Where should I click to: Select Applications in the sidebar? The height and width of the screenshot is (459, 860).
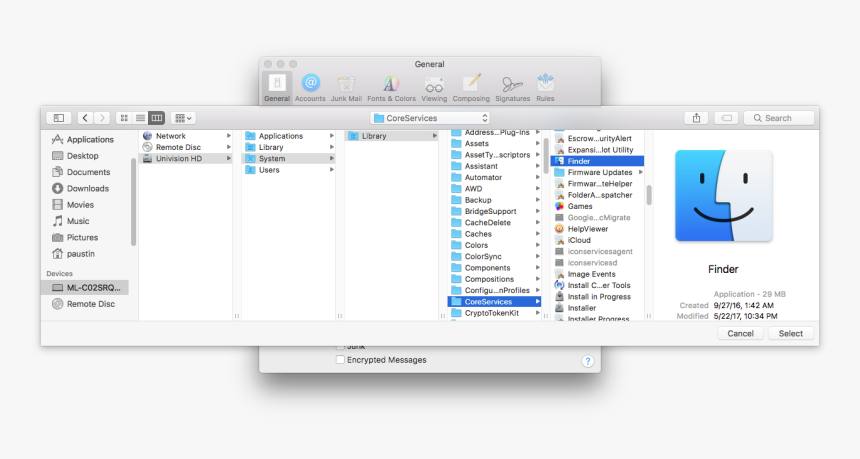point(86,139)
